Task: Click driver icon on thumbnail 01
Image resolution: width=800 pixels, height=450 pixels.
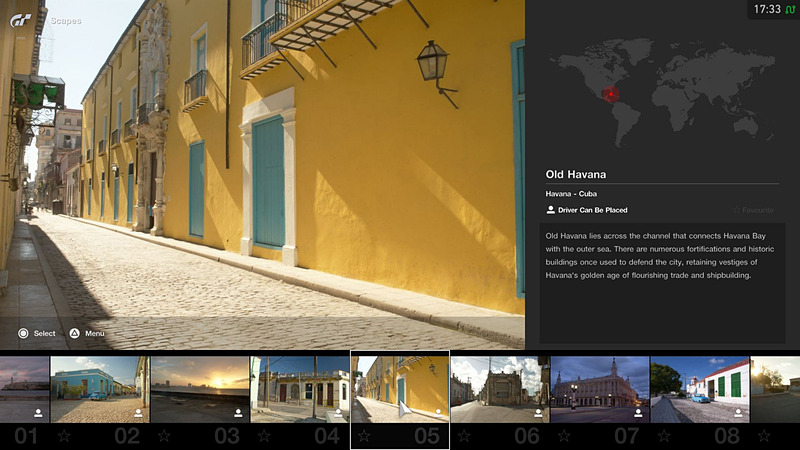Action: (38, 413)
